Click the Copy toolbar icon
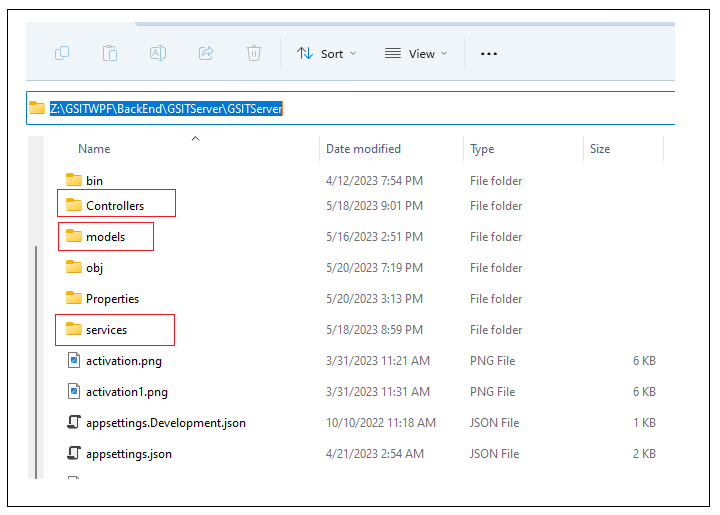 click(x=62, y=53)
